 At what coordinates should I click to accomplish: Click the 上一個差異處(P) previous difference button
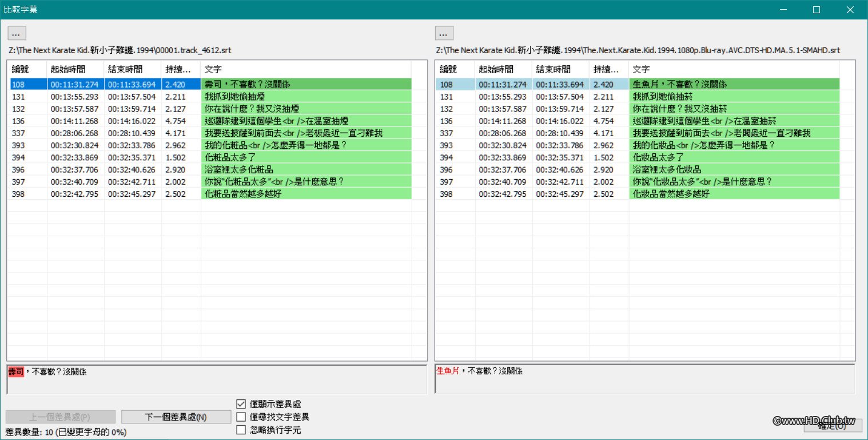61,417
